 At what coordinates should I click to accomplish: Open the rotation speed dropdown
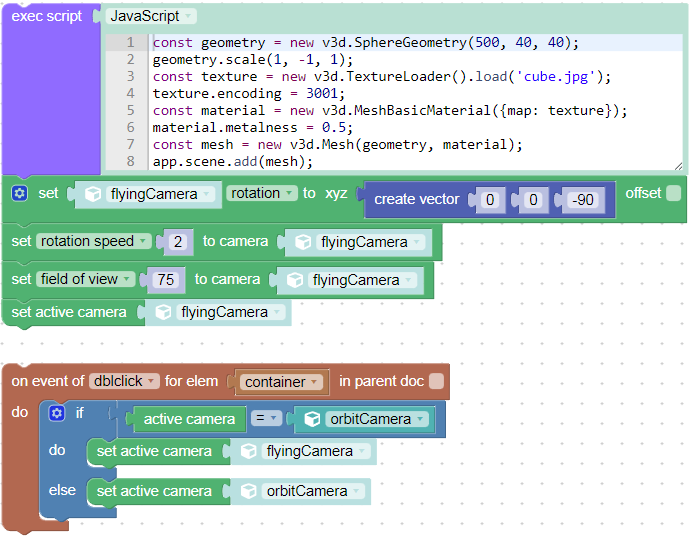pos(93,241)
